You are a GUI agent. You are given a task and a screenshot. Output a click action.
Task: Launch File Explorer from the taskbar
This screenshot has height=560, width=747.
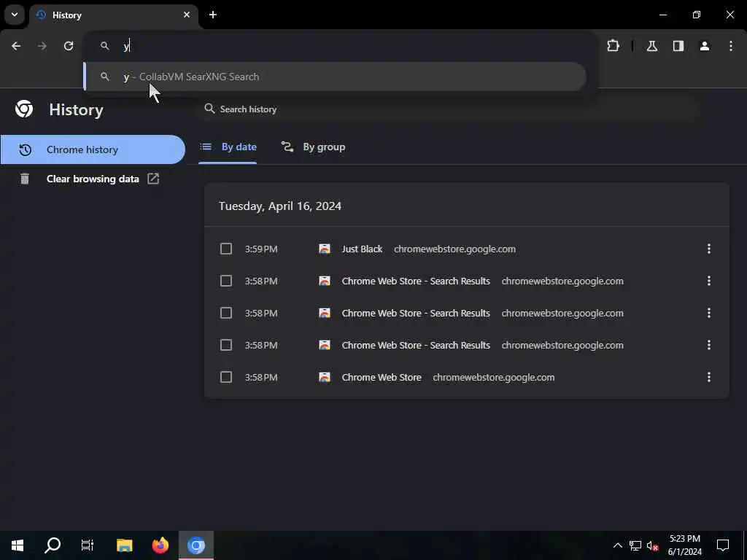pyautogui.click(x=124, y=545)
